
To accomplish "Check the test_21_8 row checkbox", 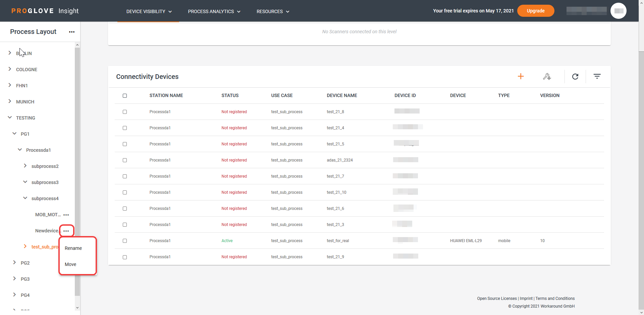I will click(125, 112).
